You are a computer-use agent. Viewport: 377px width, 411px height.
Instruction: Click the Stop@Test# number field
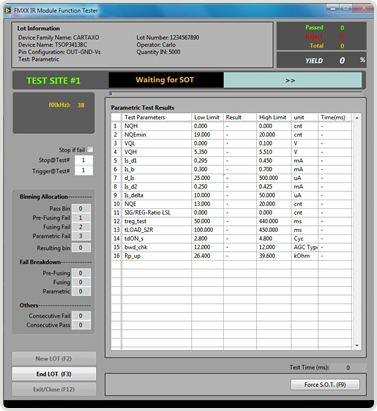pos(83,160)
